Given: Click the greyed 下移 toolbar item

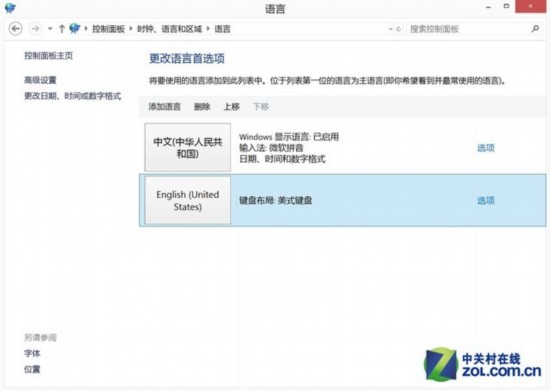Looking at the screenshot, I should pos(261,106).
